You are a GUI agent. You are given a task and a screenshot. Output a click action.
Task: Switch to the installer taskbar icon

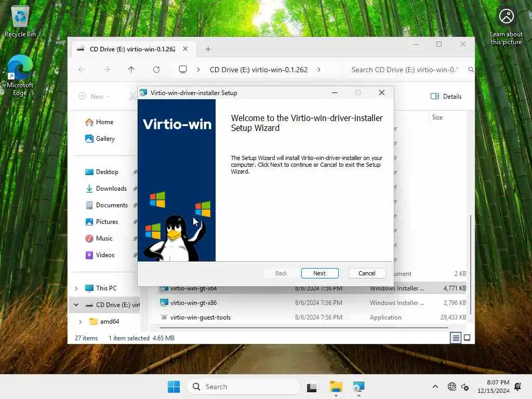pos(358,387)
